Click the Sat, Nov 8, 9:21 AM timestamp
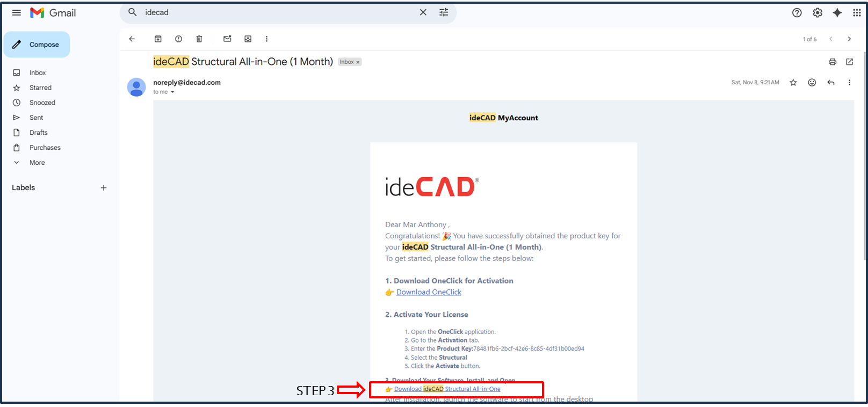 point(755,83)
